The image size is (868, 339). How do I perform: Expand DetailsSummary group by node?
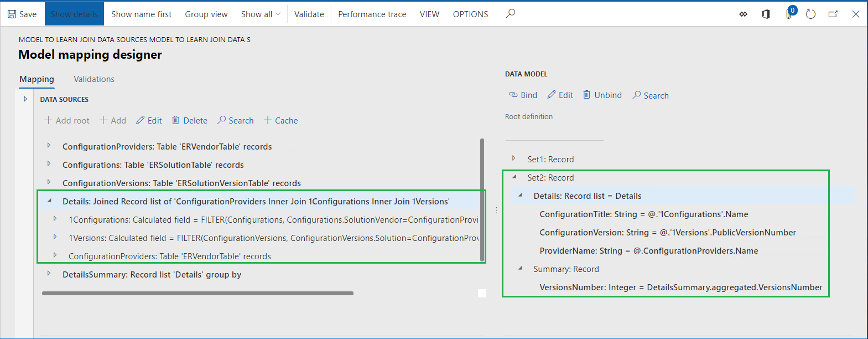(49, 274)
